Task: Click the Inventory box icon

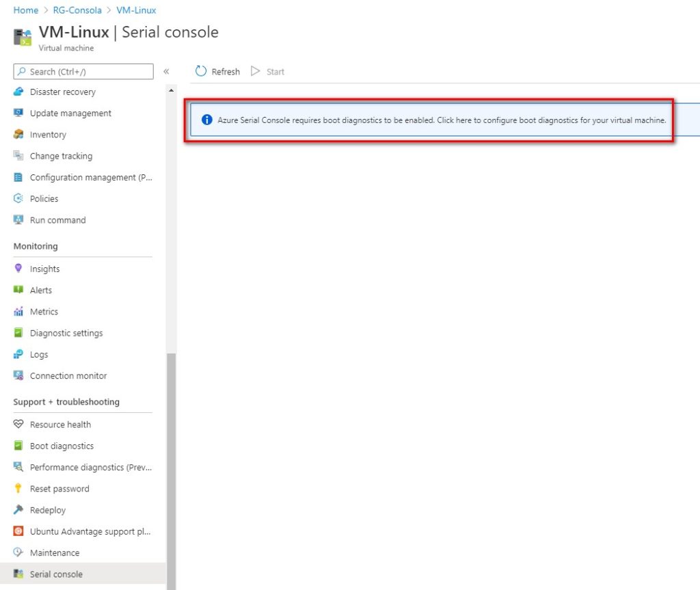Action: tap(18, 135)
